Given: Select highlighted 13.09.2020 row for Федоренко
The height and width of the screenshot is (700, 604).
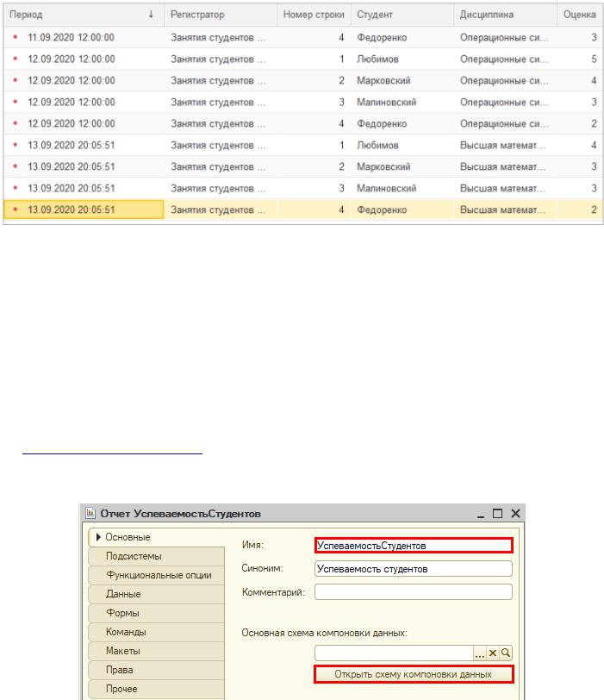Looking at the screenshot, I should [x=303, y=209].
